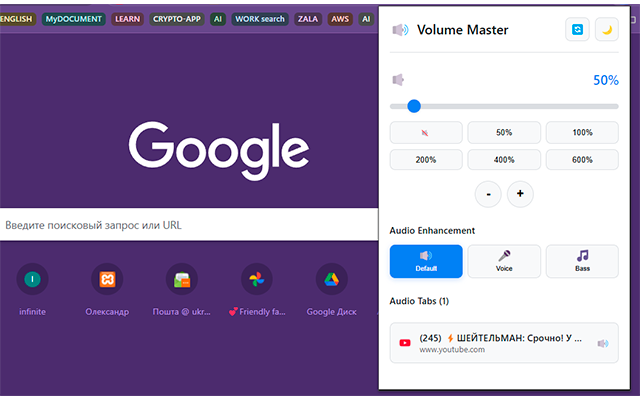Boost volume to the 200% preset

click(x=426, y=160)
